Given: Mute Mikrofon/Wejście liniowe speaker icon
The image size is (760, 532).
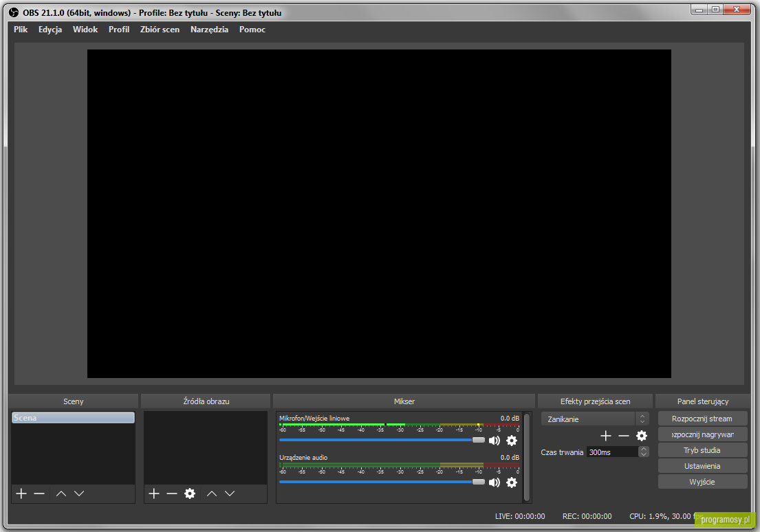Looking at the screenshot, I should (495, 441).
